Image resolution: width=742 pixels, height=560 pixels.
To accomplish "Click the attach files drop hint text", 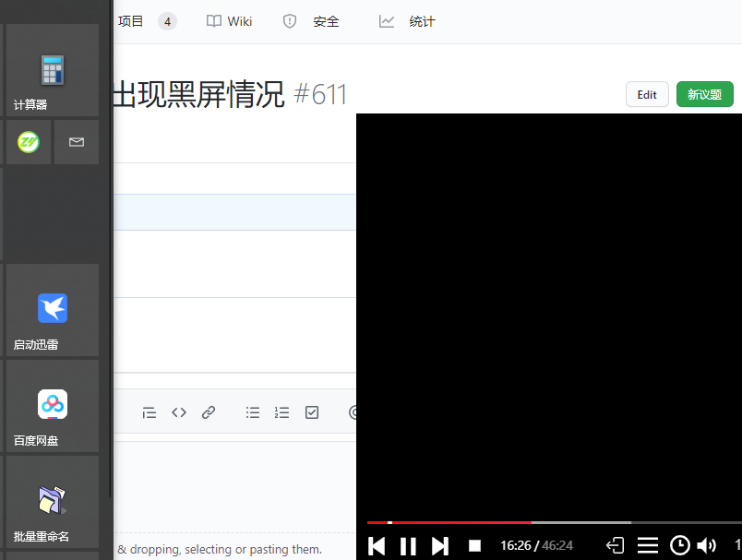I will (x=220, y=549).
